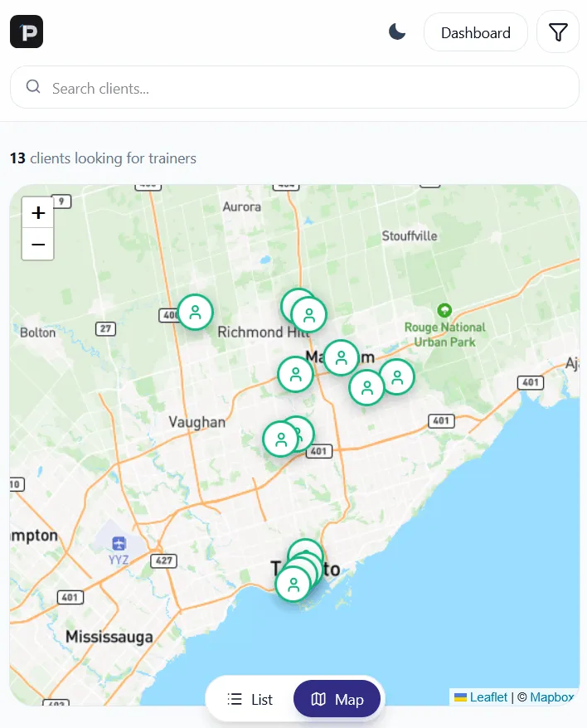Click the Stouffville map label
Image resolution: width=587 pixels, height=728 pixels.
410,235
